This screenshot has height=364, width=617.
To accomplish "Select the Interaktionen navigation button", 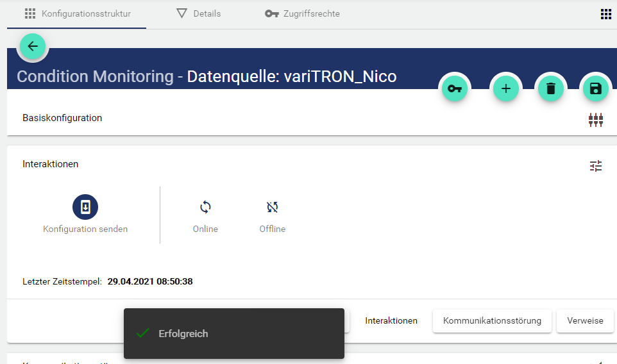I will pyautogui.click(x=391, y=320).
